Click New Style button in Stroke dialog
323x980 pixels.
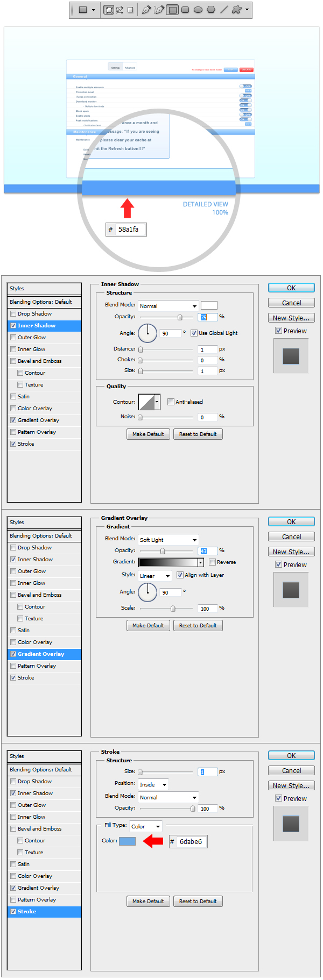click(291, 786)
